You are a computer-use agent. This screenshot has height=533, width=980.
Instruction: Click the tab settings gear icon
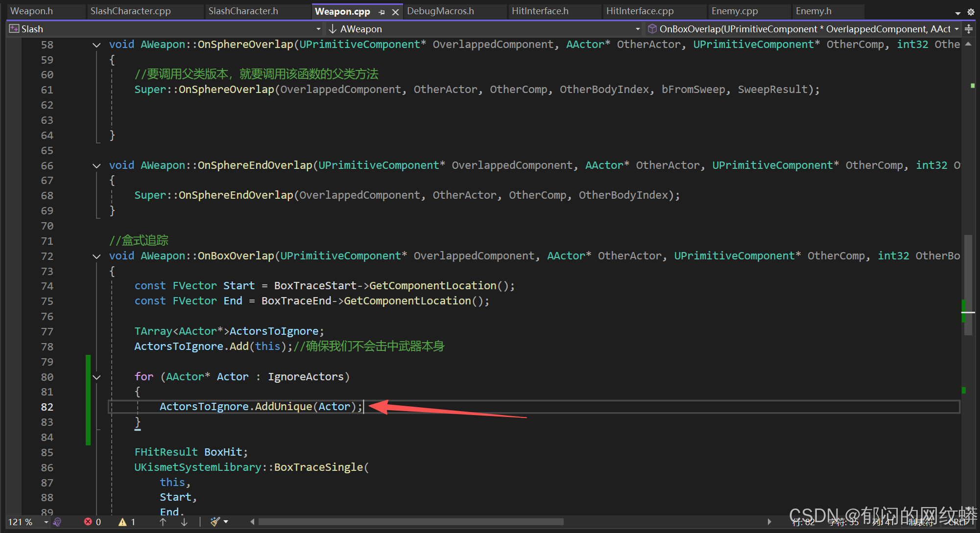[x=971, y=12]
